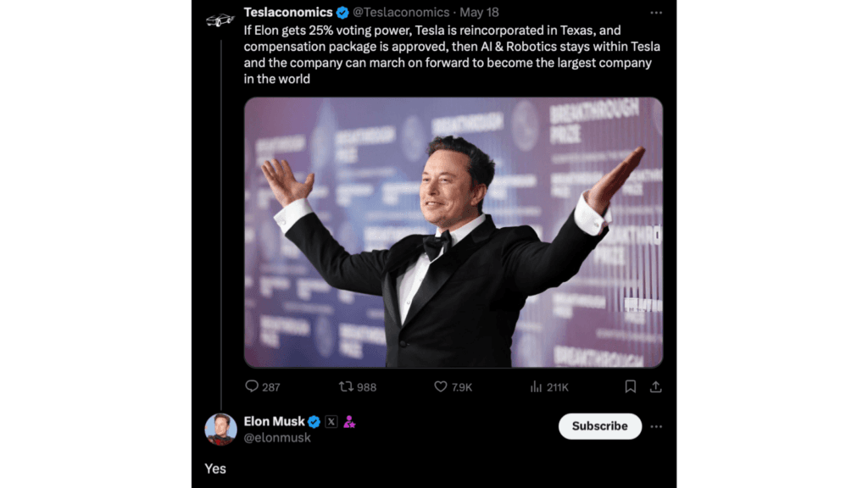Viewport: 868px width, 488px height.
Task: Open the reply icon on the tweet
Action: (253, 386)
